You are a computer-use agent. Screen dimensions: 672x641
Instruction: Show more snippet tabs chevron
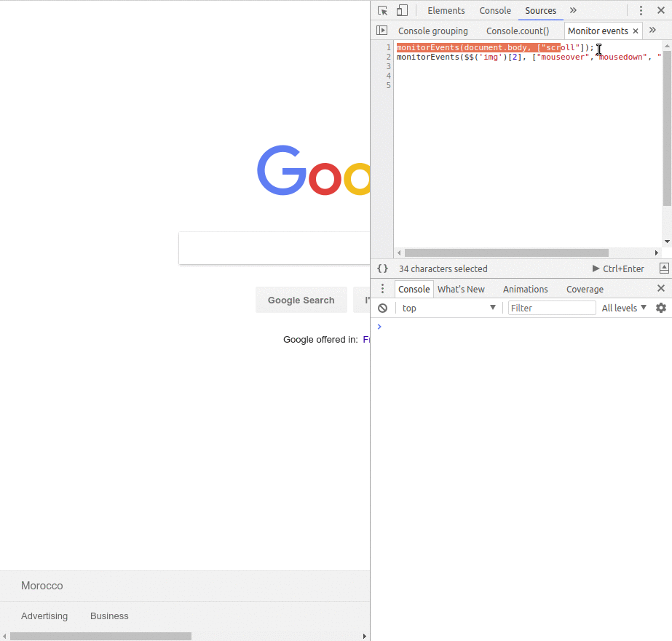[652, 31]
